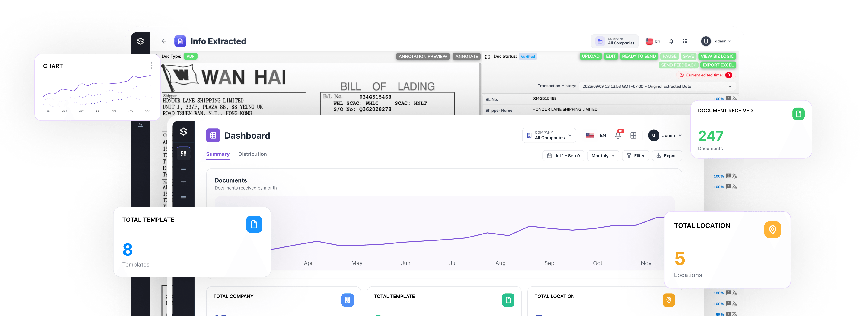The height and width of the screenshot is (316, 868).
Task: Open notifications bell in Info Extracted header
Action: (x=671, y=41)
